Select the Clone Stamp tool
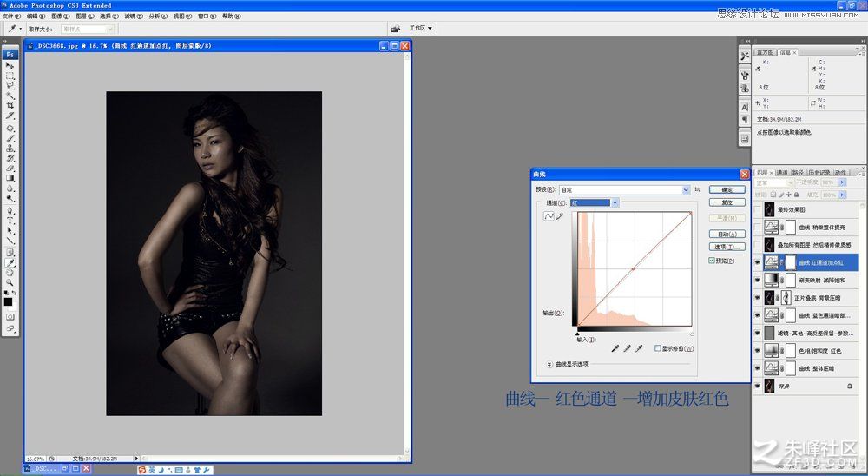868x476 pixels. (x=10, y=148)
